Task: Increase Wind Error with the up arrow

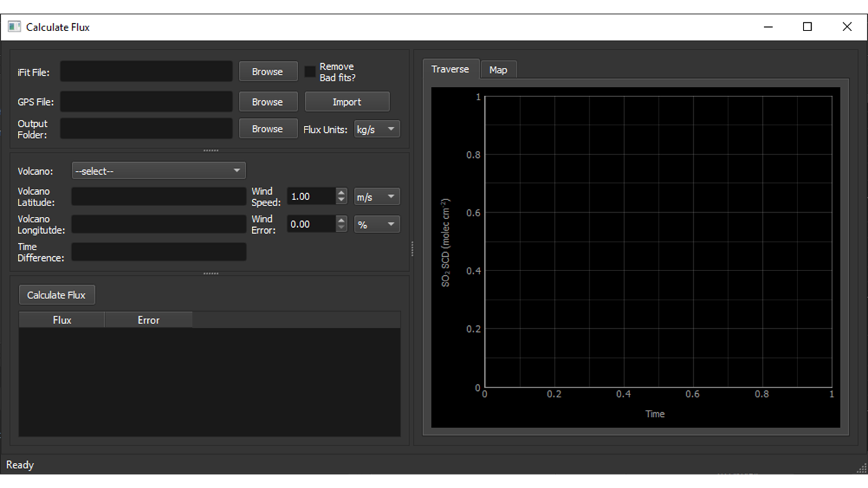Action: [342, 220]
